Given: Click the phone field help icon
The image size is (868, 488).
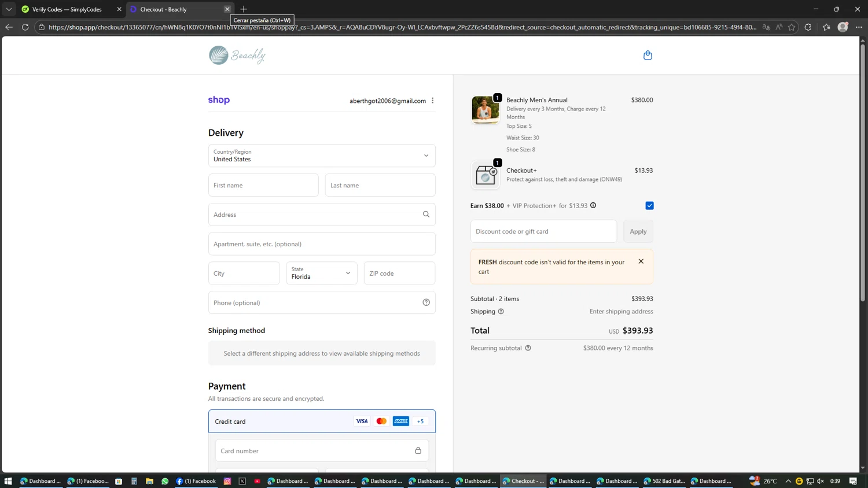Looking at the screenshot, I should [x=426, y=302].
